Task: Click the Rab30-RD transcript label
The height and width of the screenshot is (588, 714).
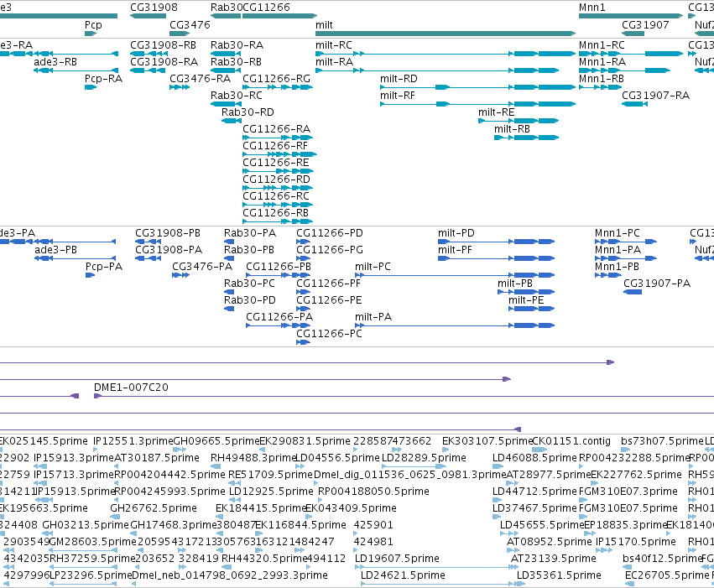Action: coord(248,112)
